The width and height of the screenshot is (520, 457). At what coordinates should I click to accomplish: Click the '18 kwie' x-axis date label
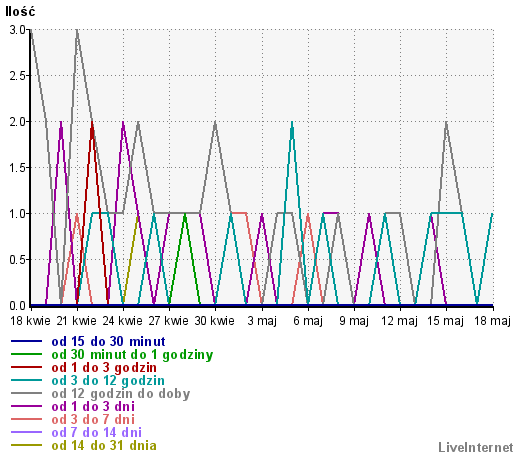coord(30,321)
